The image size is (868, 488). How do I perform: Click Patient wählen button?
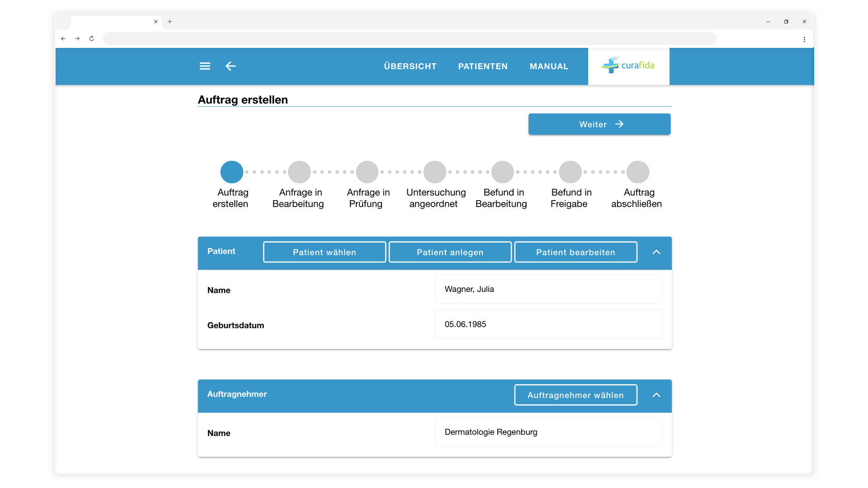(325, 252)
